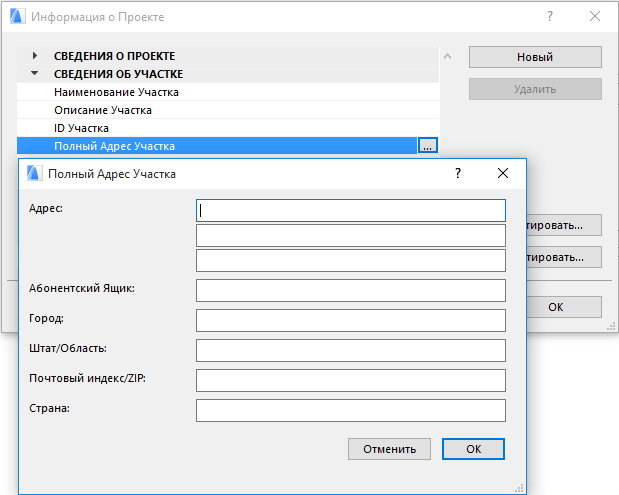Image resolution: width=619 pixels, height=495 pixels.
Task: Expand the СВЕДЕНИЯ О ПРОЕКТЕ section
Action: pos(35,56)
